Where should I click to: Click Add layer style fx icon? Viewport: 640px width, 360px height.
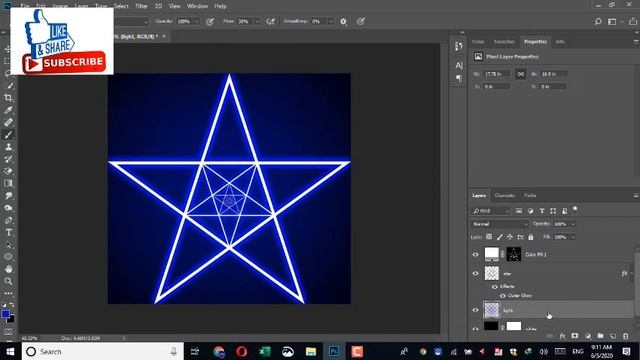pyautogui.click(x=562, y=336)
